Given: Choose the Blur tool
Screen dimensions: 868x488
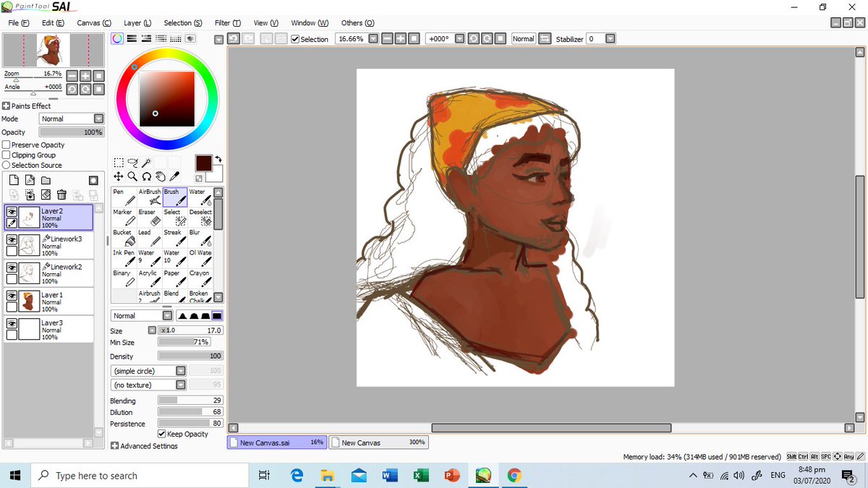Looking at the screenshot, I should (200, 238).
